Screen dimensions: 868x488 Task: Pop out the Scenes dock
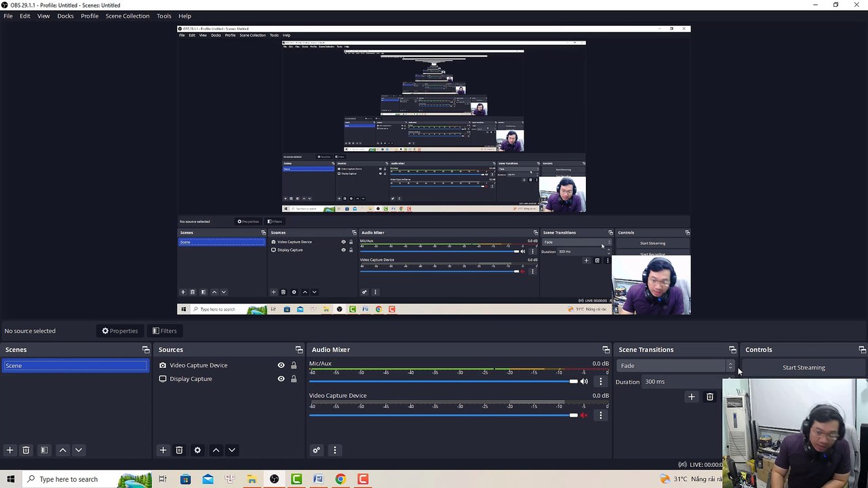point(146,350)
